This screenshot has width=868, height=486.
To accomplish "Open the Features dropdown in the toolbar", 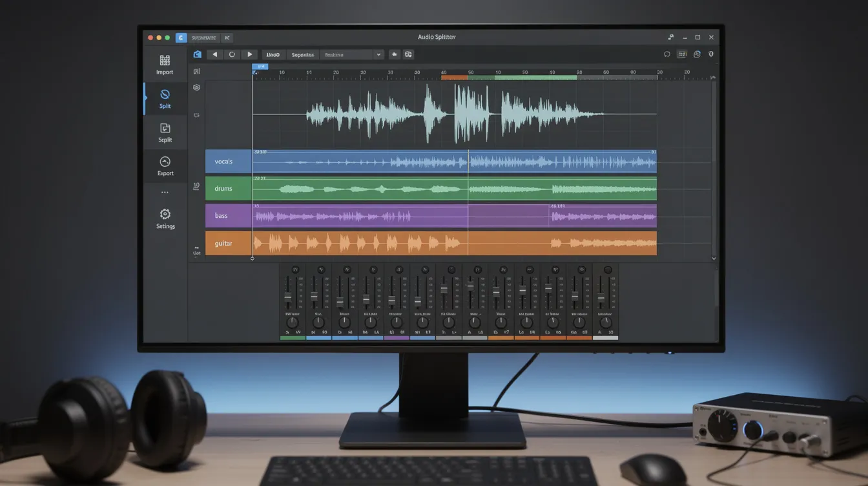I will coord(352,54).
